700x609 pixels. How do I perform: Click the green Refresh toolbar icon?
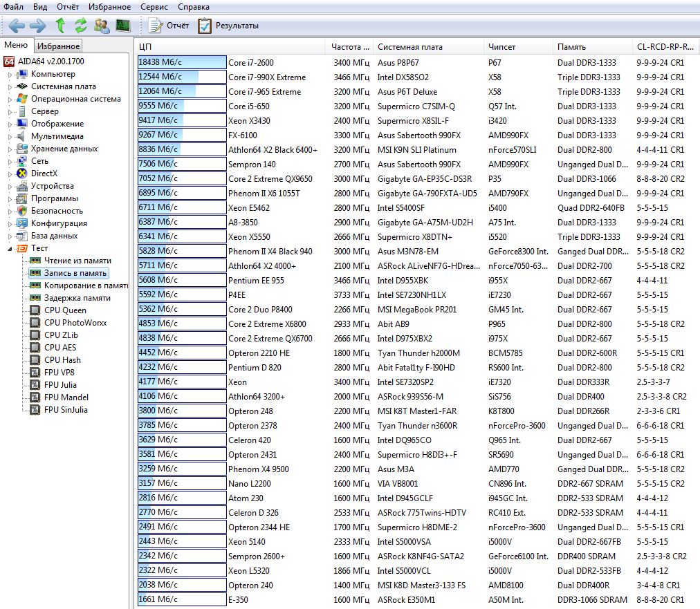point(81,26)
